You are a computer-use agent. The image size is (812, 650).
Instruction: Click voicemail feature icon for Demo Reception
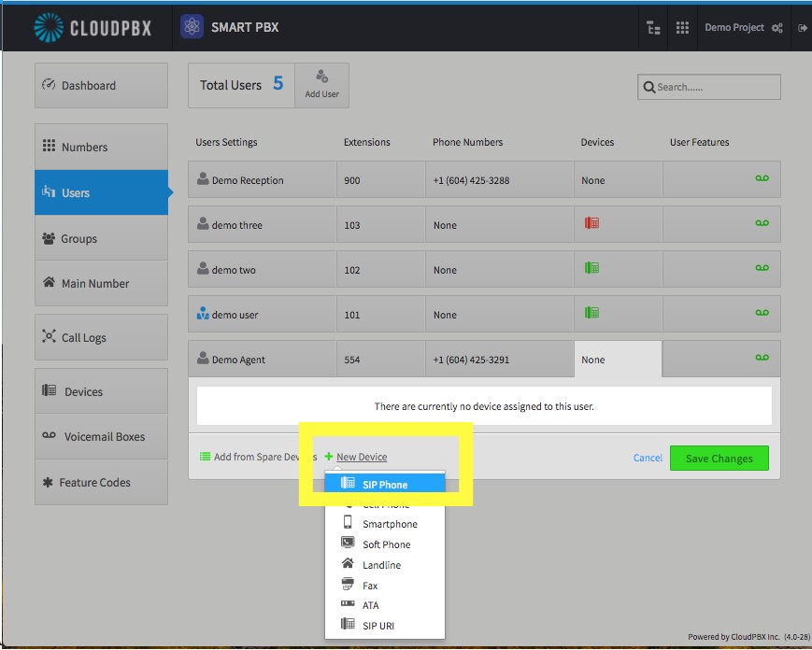tap(762, 178)
